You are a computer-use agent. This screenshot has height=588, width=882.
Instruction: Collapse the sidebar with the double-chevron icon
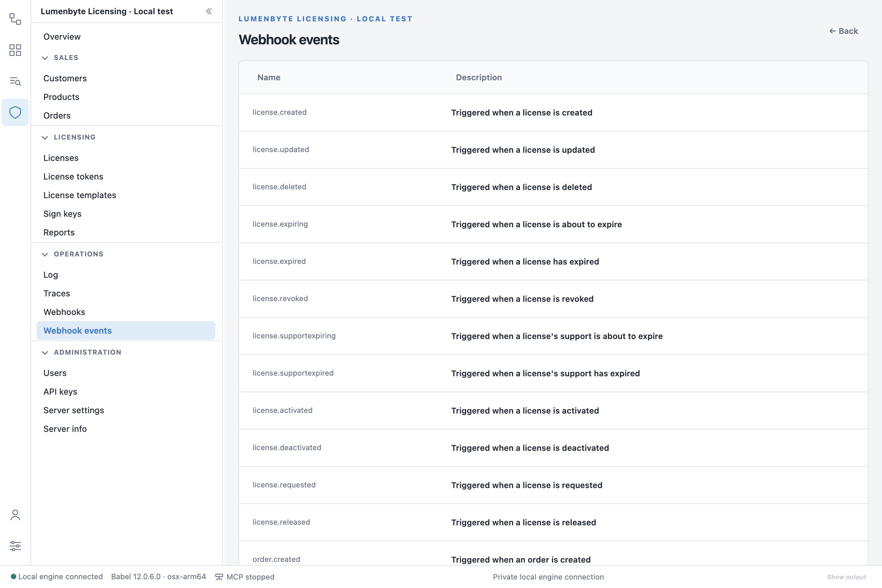coord(209,11)
